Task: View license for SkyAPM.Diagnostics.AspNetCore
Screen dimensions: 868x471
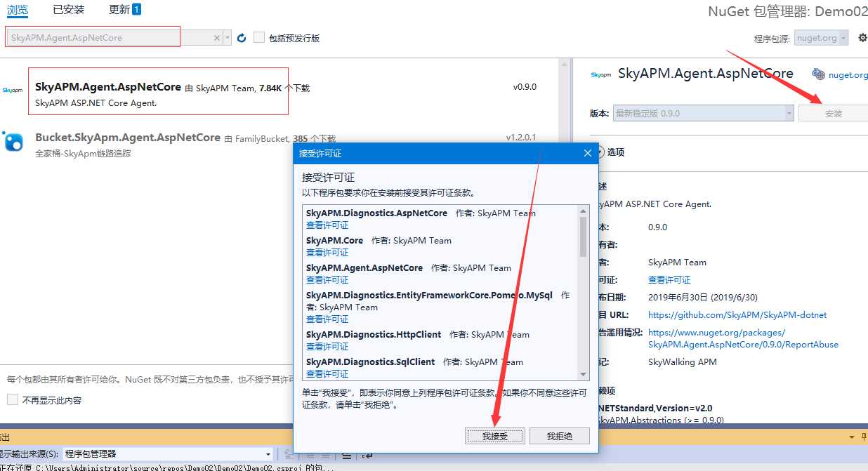Action: coord(327,225)
